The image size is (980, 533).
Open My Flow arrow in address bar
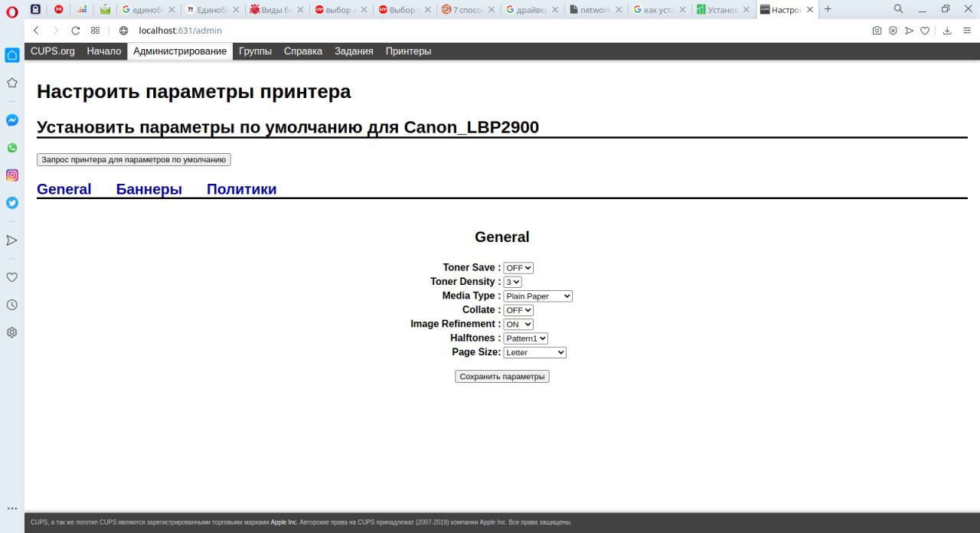click(x=909, y=31)
